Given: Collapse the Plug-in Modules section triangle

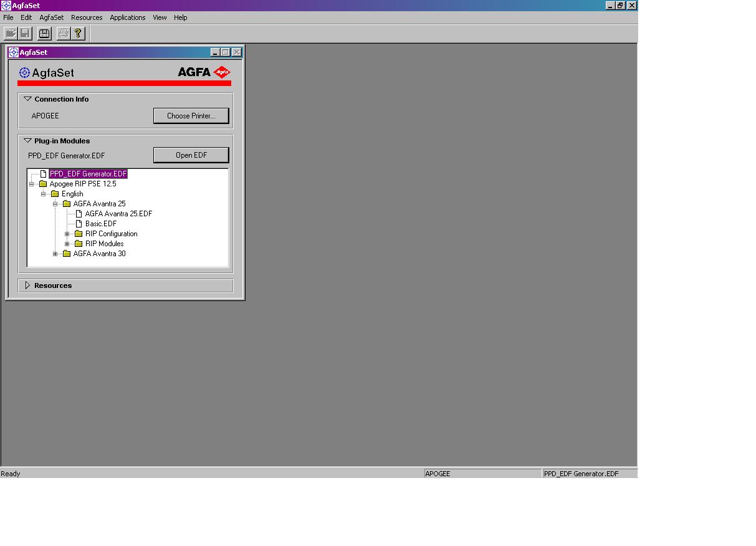Looking at the screenshot, I should (x=27, y=140).
